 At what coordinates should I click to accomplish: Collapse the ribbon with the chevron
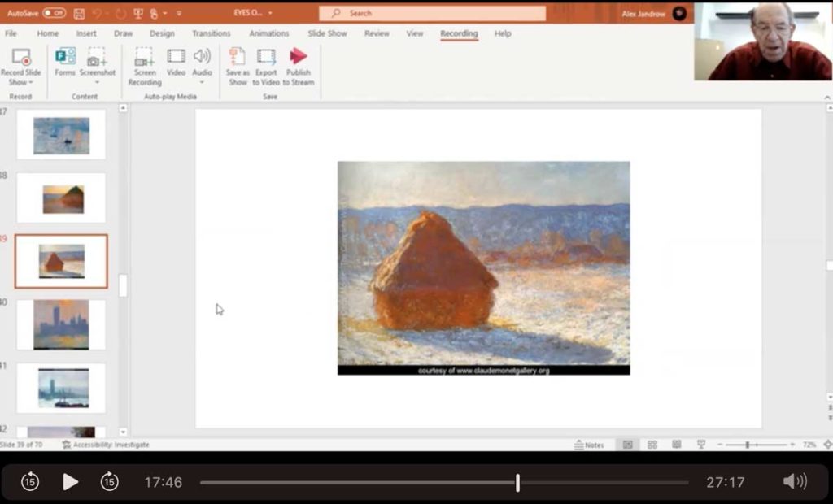[827, 98]
